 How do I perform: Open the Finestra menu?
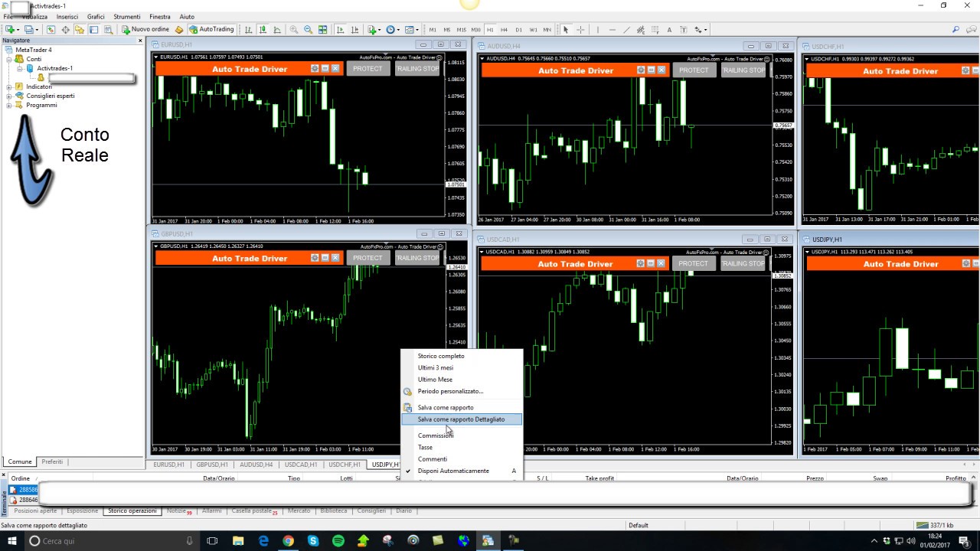click(x=160, y=16)
